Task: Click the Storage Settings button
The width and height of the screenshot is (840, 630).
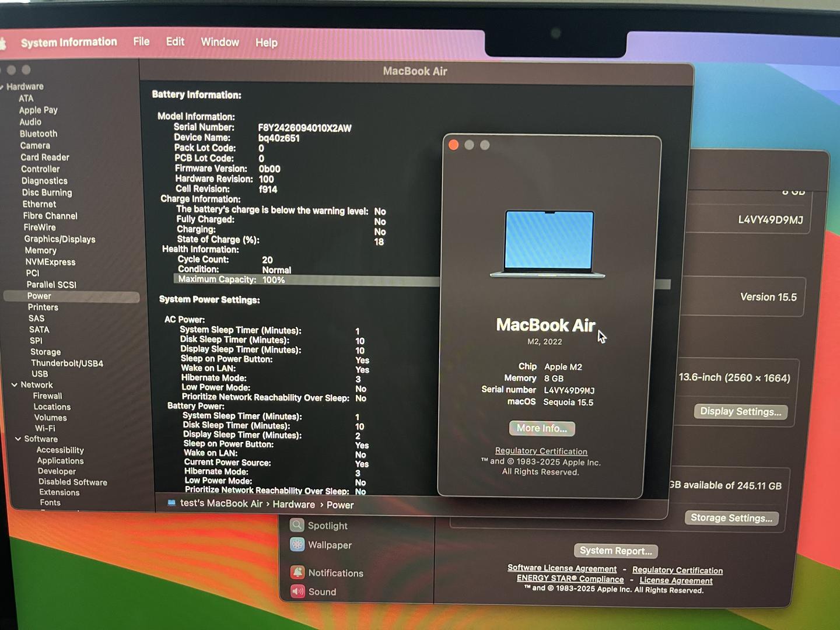Action: click(x=731, y=518)
